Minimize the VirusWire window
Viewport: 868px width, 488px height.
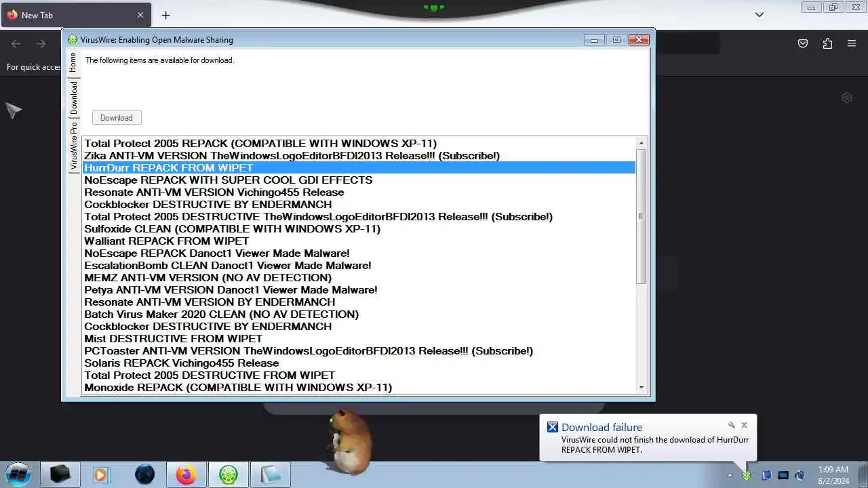(594, 40)
